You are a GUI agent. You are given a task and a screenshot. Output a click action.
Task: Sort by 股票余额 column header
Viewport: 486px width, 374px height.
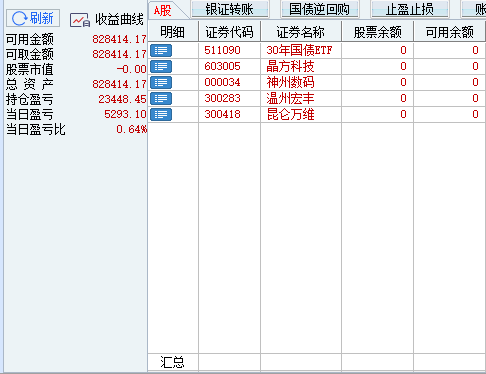pyautogui.click(x=377, y=32)
